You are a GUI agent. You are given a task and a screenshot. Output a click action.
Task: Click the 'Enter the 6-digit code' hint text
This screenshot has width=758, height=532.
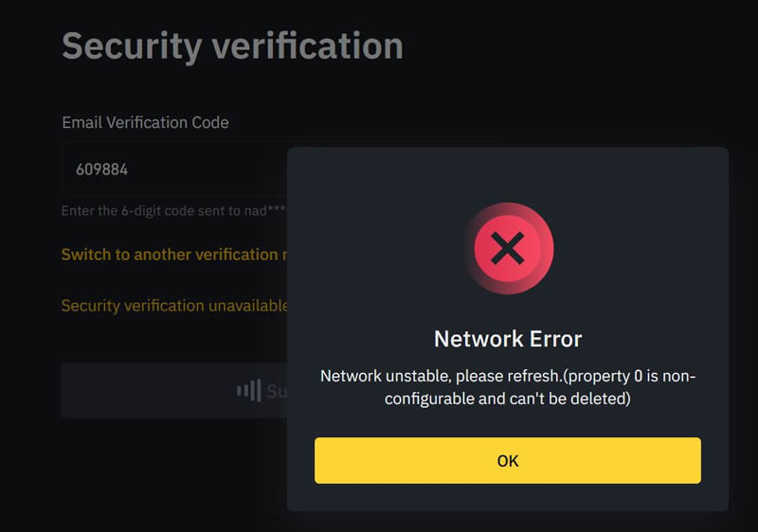(x=142, y=211)
